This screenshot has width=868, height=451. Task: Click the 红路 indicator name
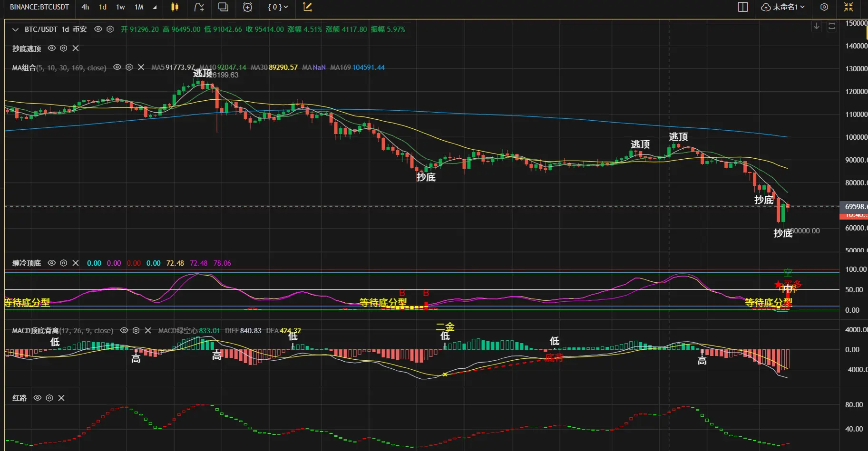pyautogui.click(x=20, y=398)
